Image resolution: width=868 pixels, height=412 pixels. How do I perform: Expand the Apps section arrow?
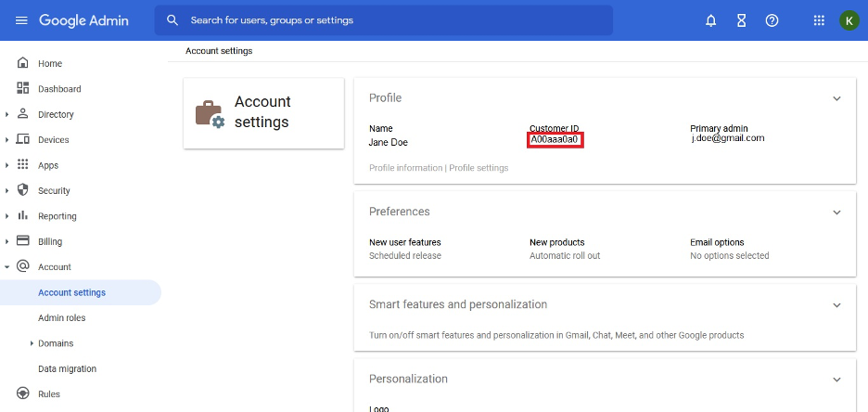click(6, 165)
